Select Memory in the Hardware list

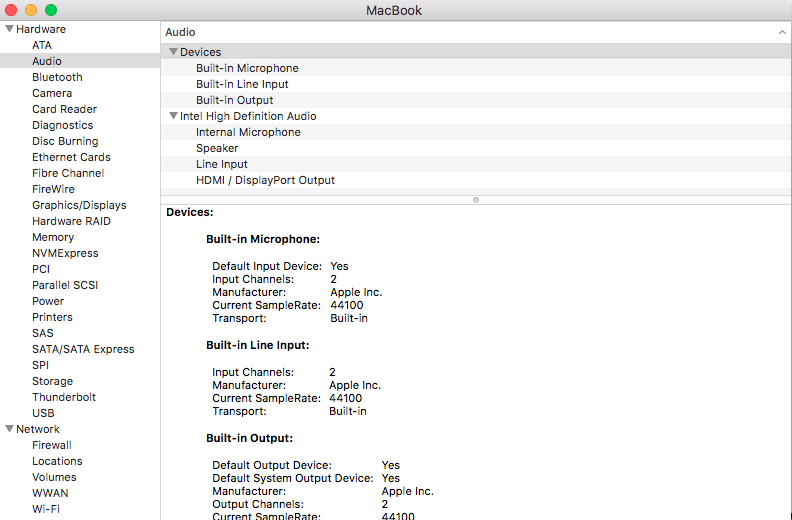[x=53, y=237]
